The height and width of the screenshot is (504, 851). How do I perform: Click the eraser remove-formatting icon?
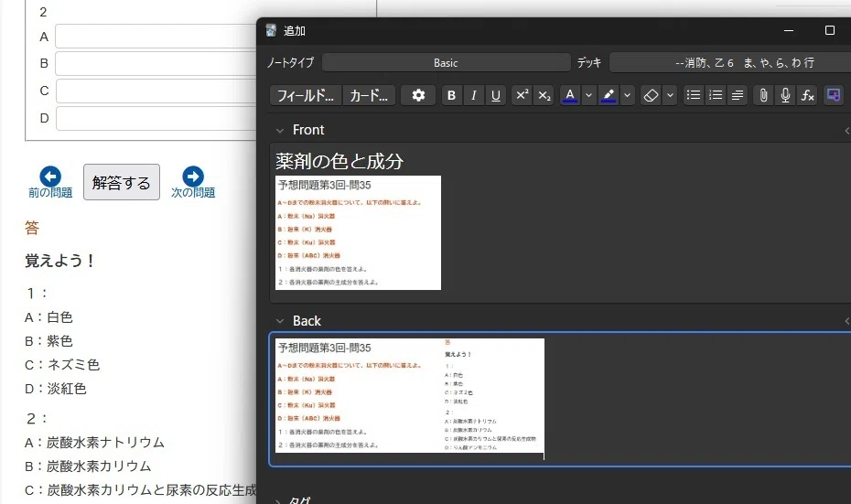(651, 95)
